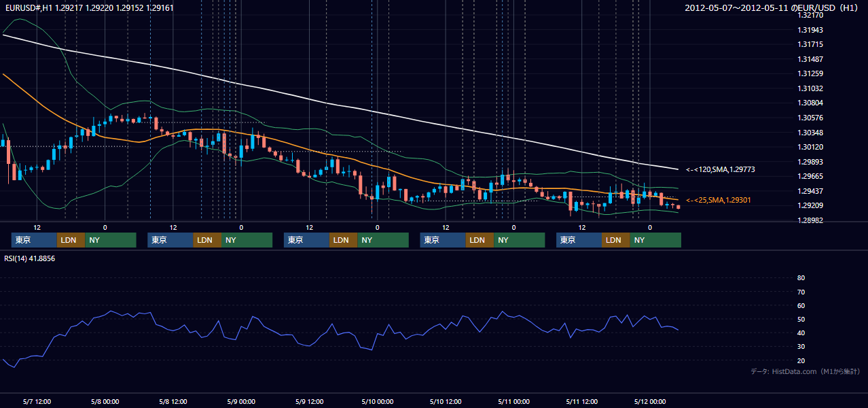Click the 1.29893 price level
Viewport: 868px width, 408px height.
click(810, 162)
